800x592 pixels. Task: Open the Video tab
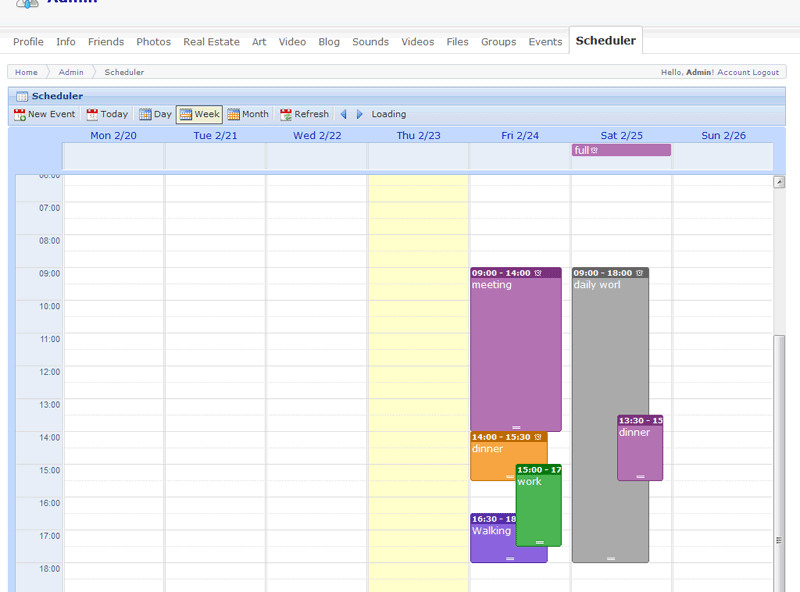click(292, 42)
